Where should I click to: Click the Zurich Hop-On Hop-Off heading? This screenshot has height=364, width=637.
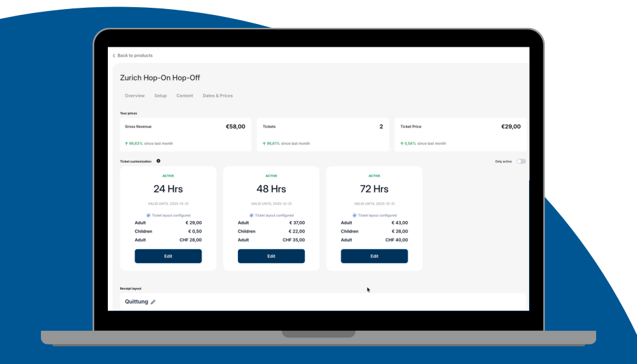point(160,78)
